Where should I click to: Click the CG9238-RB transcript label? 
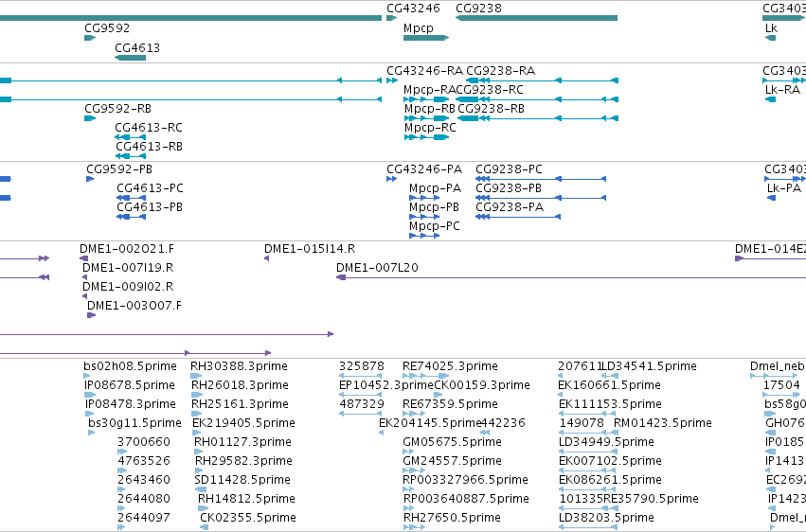[491, 109]
